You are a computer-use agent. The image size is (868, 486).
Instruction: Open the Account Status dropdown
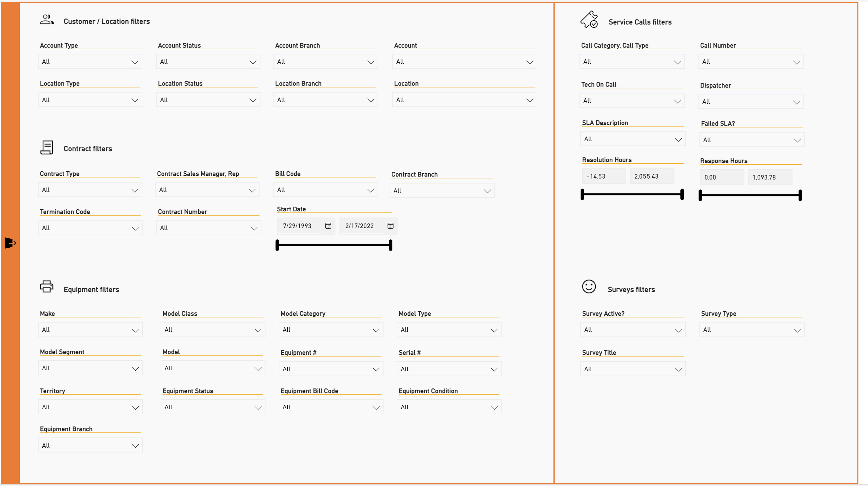point(208,62)
